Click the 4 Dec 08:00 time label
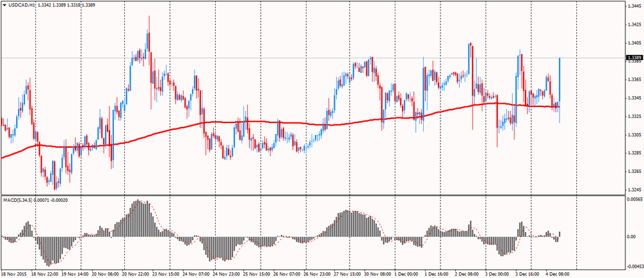 click(x=558, y=273)
